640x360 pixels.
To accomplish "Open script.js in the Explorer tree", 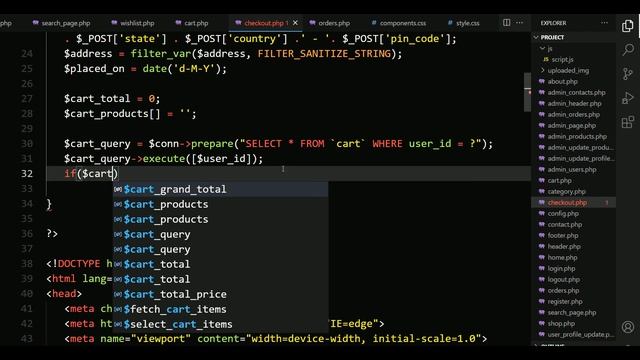I will [x=573, y=59].
